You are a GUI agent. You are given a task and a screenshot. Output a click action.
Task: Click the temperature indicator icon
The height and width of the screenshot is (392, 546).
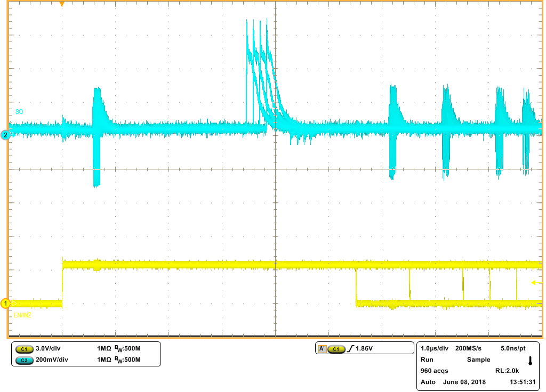[x=531, y=361]
